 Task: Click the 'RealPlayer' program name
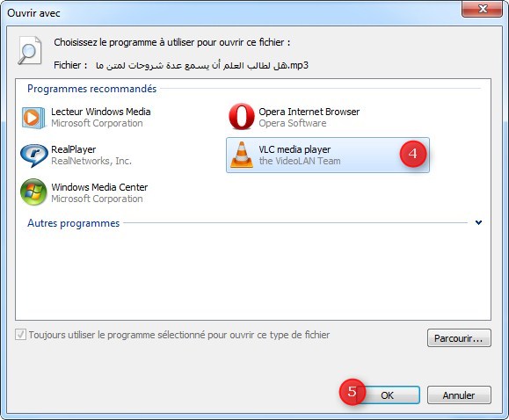(74, 149)
